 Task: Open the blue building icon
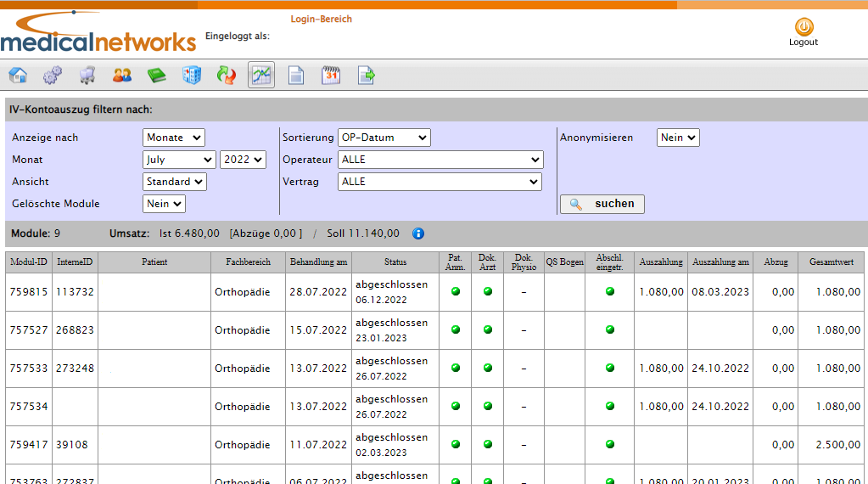[x=192, y=75]
